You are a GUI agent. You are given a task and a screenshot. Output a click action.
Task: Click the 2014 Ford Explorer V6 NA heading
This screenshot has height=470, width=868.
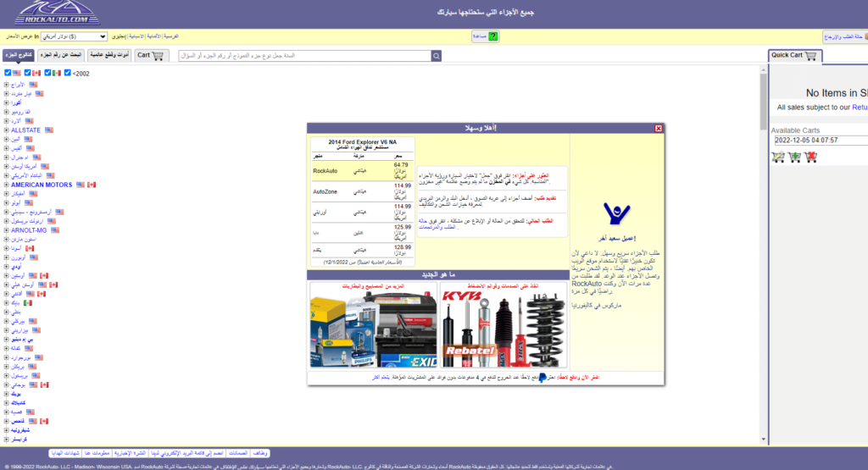363,142
